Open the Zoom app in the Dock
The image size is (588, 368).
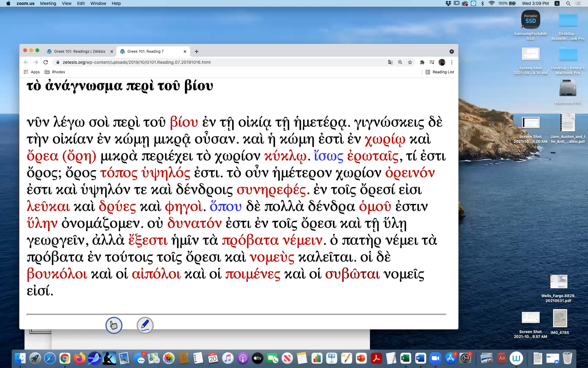point(435,358)
